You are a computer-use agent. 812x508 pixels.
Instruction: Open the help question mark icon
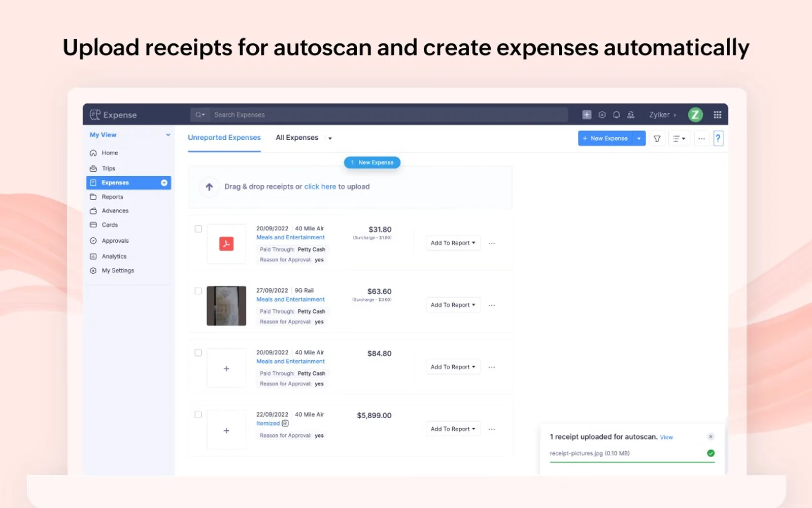tap(718, 139)
